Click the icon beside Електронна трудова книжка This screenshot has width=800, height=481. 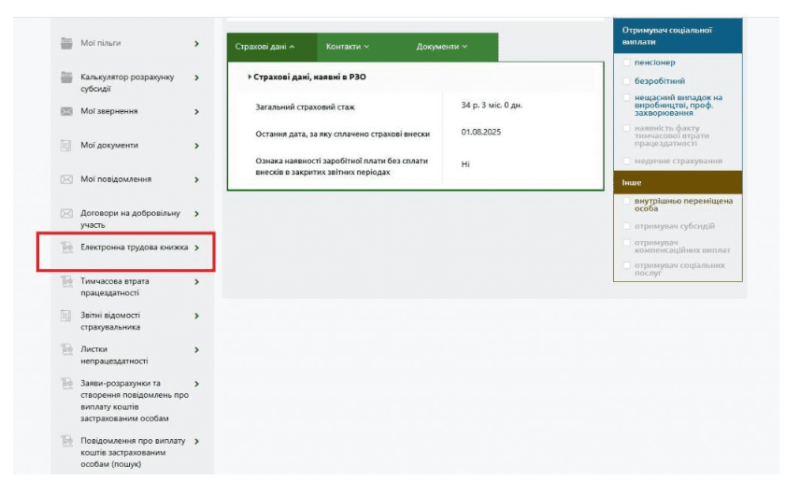pos(66,247)
